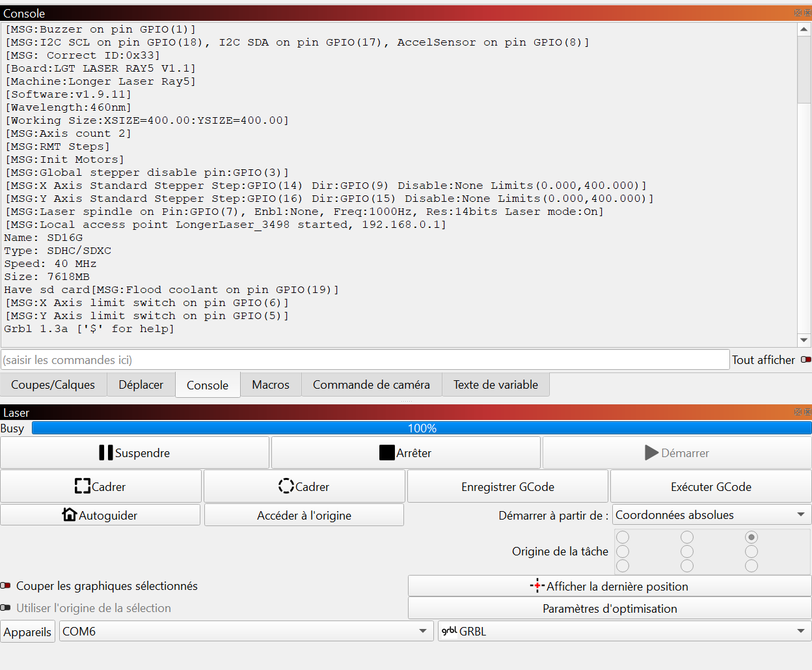
Task: Expand the COM6 port dropdown
Action: tap(247, 631)
